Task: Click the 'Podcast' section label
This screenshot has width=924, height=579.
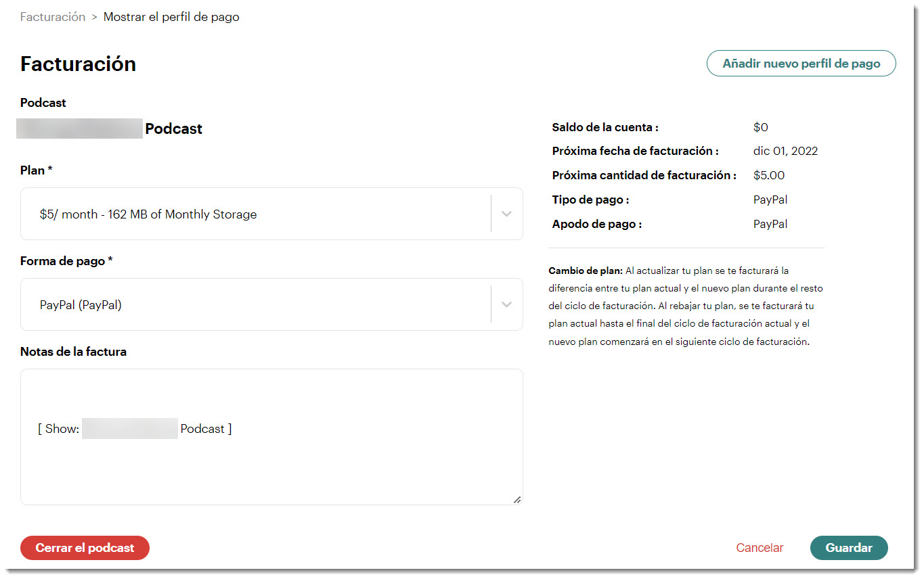Action: pyautogui.click(x=43, y=103)
